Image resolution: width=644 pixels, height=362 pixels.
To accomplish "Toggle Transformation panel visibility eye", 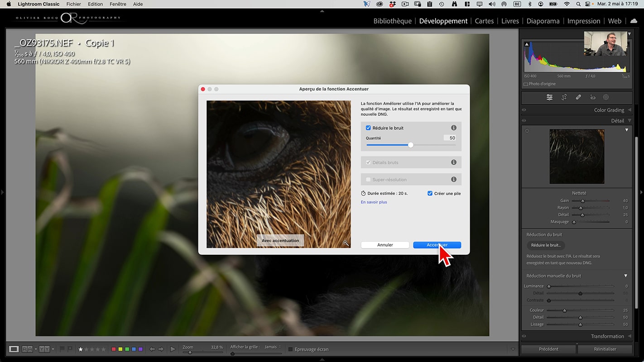I will point(524,336).
